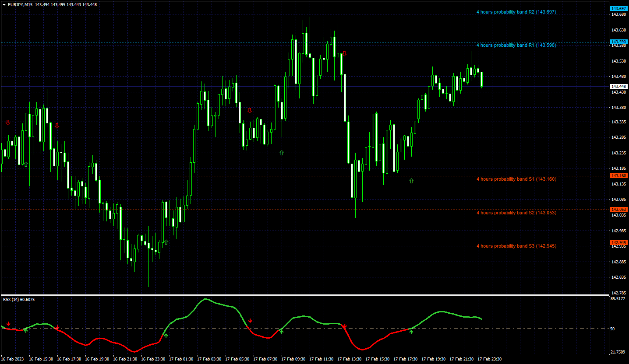
Task: Select RSX red arrow near 17 Feb 05:30
Action: [250, 321]
